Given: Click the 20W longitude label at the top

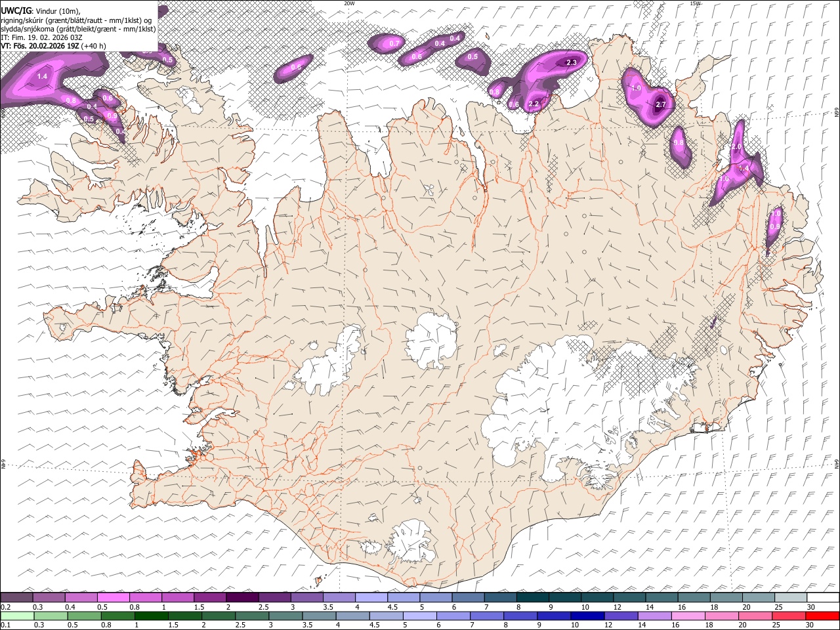Looking at the screenshot, I should pyautogui.click(x=349, y=3).
